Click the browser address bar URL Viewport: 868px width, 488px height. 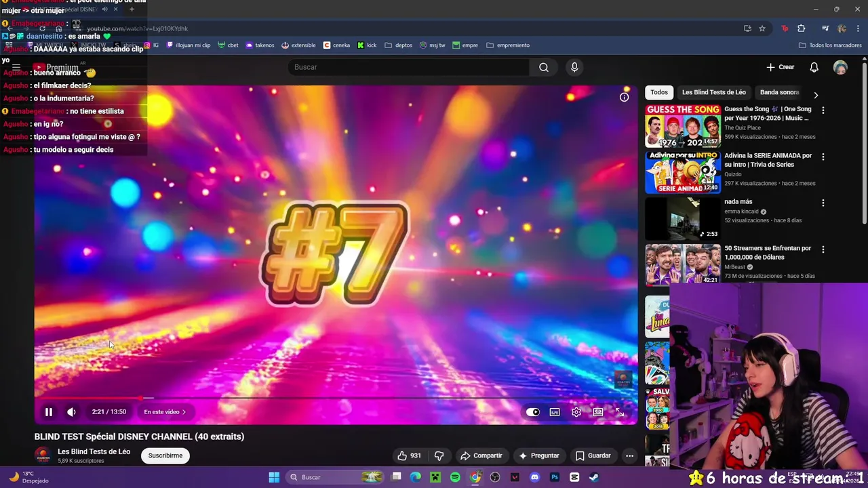[138, 28]
